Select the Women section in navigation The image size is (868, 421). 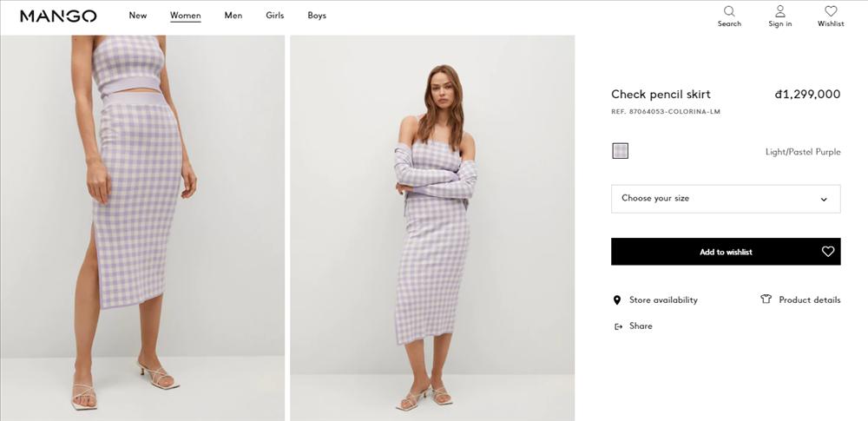(185, 16)
